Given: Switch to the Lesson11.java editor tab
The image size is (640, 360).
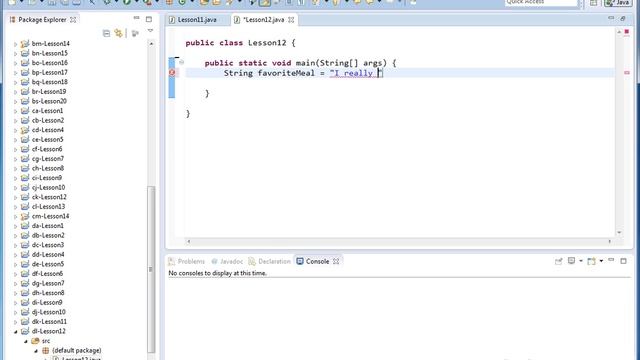Looking at the screenshot, I should pos(197,20).
